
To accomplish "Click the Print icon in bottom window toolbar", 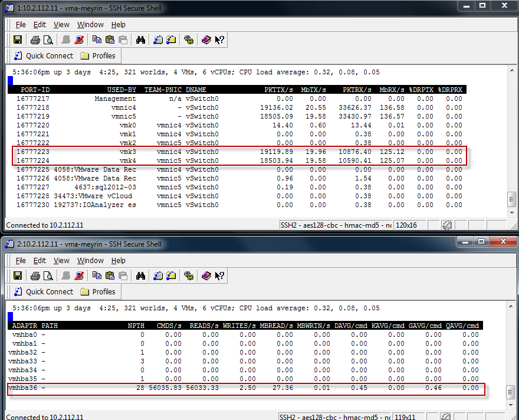I will [35, 275].
